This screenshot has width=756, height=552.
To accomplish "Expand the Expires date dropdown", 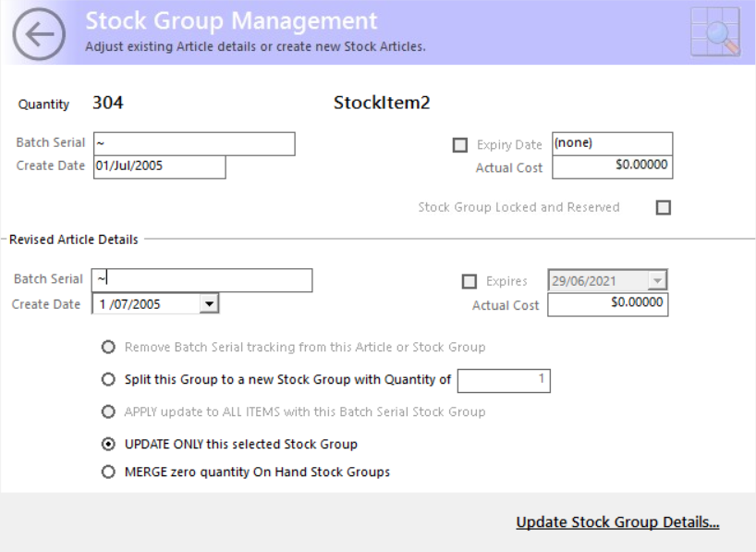I will click(657, 280).
